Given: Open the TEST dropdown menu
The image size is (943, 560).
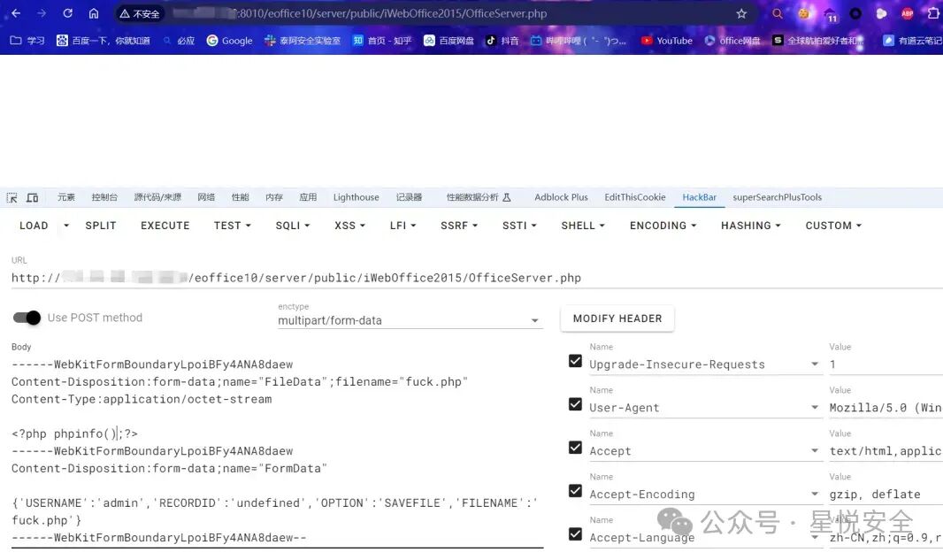Looking at the screenshot, I should click(232, 226).
